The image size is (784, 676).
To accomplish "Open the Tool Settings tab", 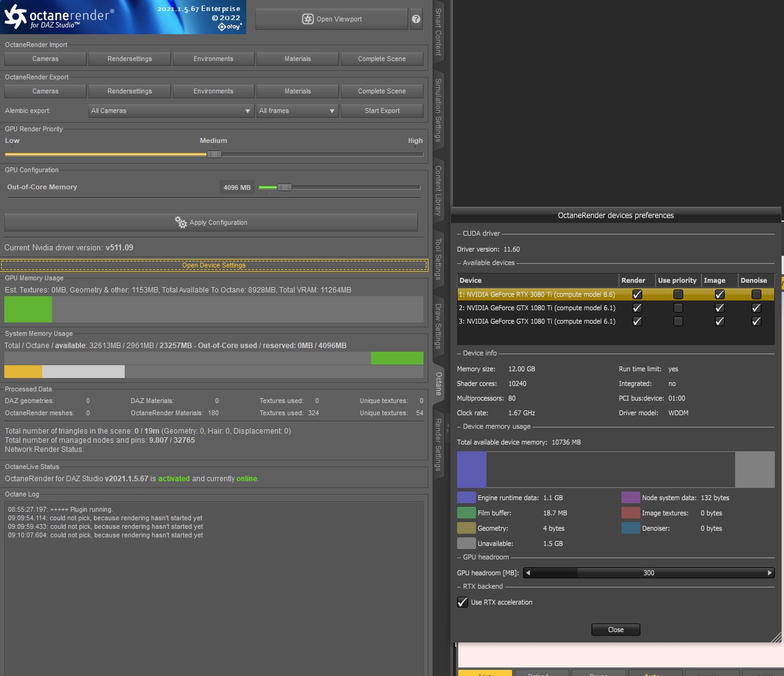I will click(x=438, y=259).
